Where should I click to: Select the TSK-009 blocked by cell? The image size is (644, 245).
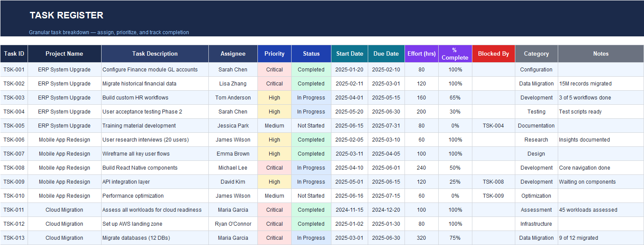coord(493,195)
